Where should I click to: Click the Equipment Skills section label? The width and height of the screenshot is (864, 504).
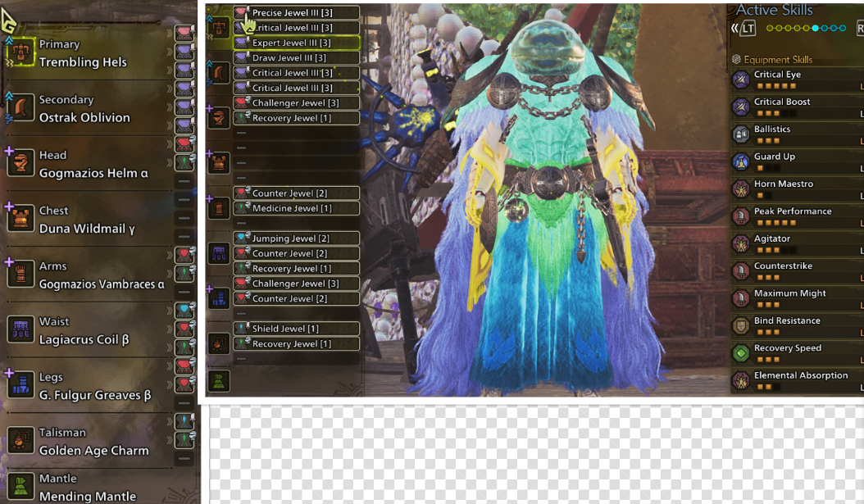777,60
